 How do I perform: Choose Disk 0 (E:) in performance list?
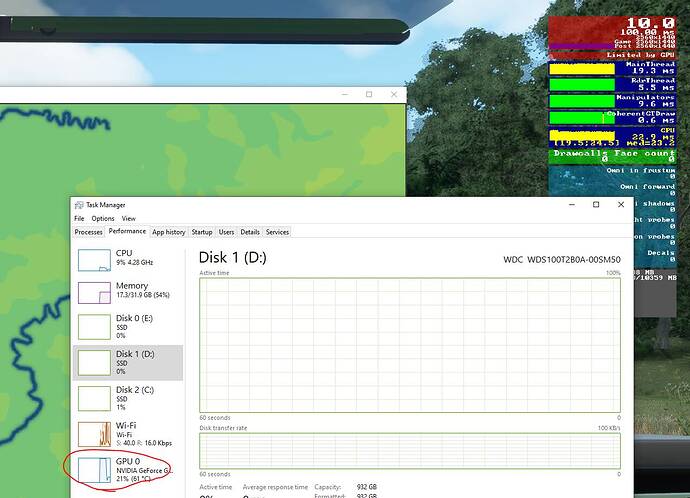[x=94, y=326]
